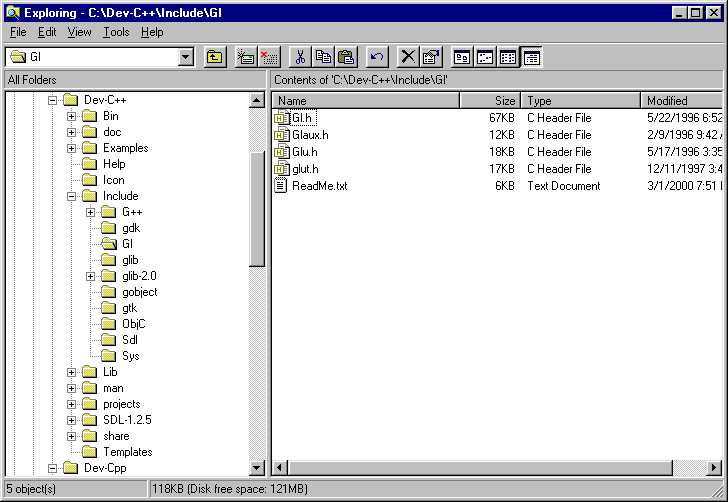Screen dimensions: 728x502
Task: Click the Cut scissors icon
Action: point(300,57)
